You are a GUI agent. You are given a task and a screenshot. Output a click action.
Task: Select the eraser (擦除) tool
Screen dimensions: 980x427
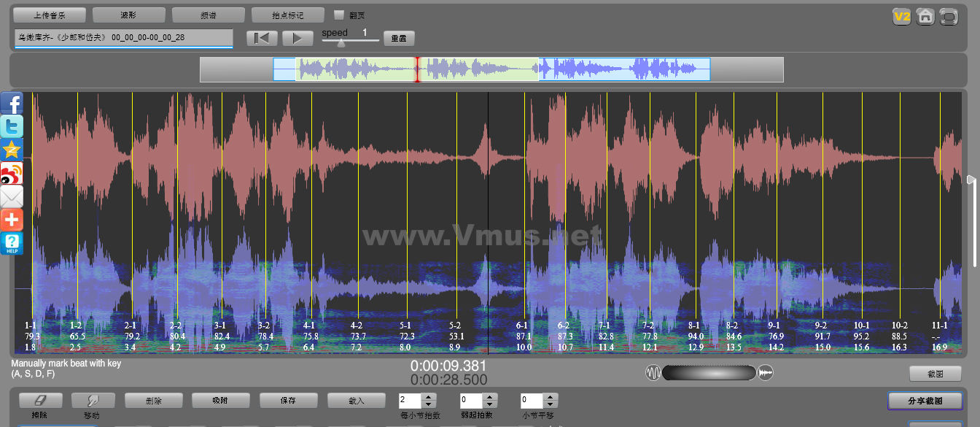[40, 401]
